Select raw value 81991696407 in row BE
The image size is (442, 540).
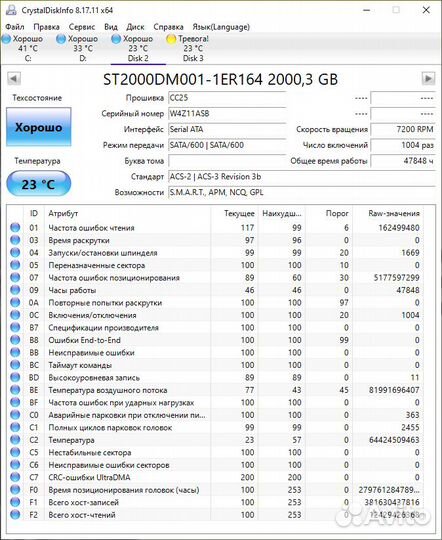394,390
